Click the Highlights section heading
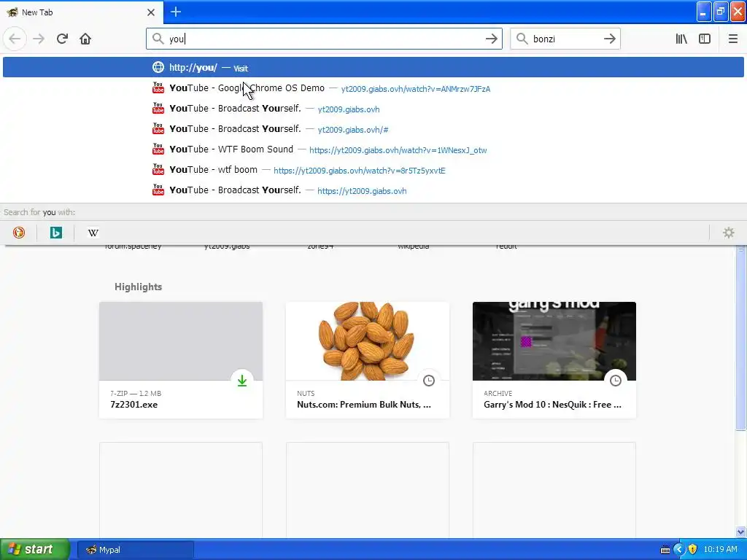 point(138,287)
